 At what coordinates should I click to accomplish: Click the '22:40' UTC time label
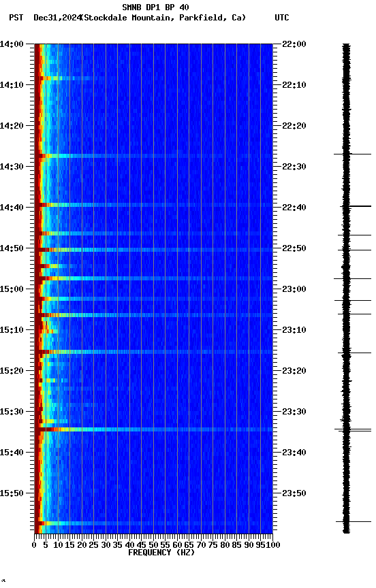(x=294, y=208)
